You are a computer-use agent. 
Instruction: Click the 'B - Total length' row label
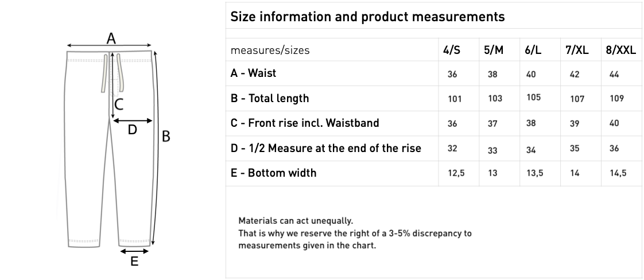coord(270,98)
